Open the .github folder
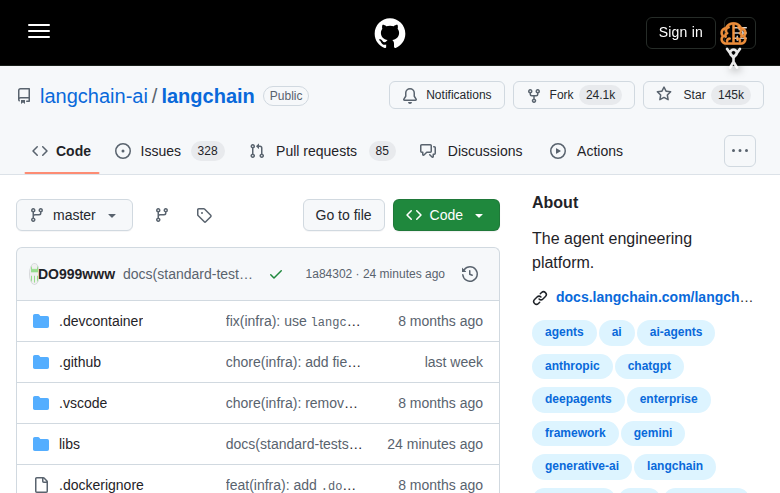The image size is (780, 493). [x=80, y=362]
